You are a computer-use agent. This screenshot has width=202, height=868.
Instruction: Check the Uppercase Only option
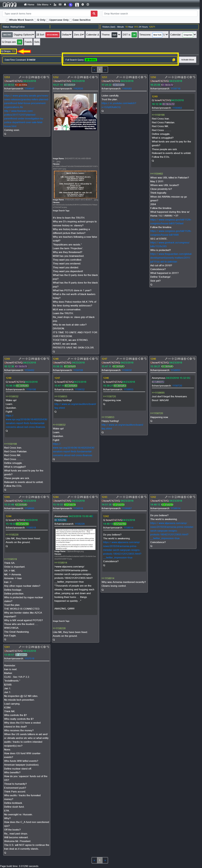47,20
